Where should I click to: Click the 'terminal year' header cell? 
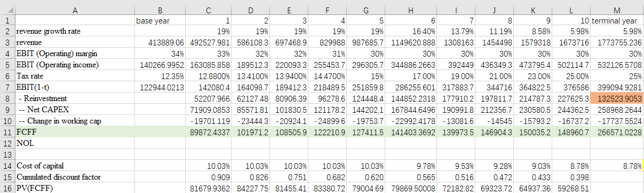617,20
